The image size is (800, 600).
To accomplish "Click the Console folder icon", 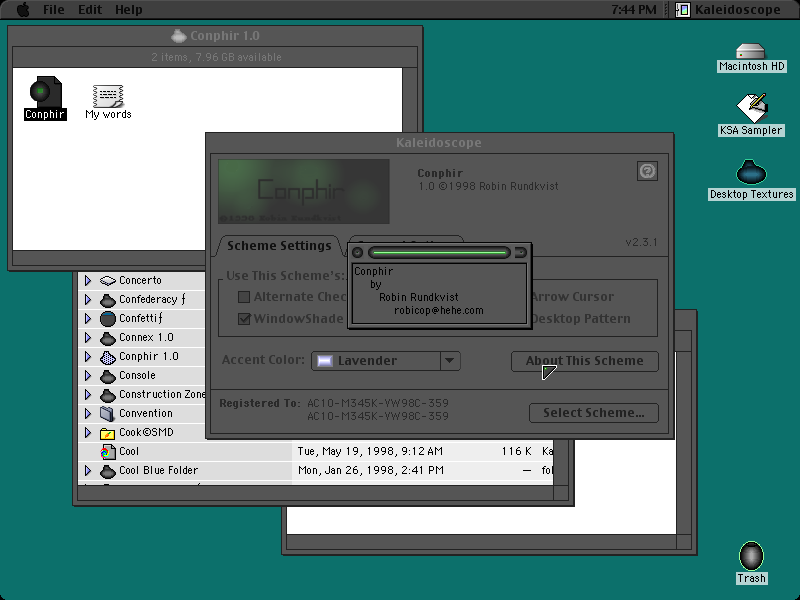I will [108, 377].
